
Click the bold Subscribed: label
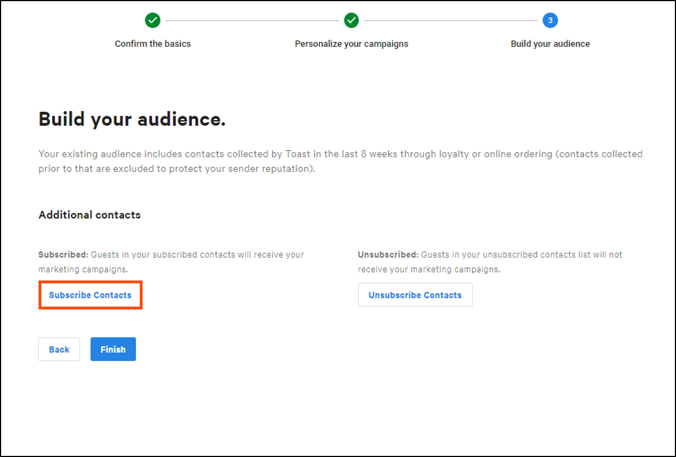click(x=63, y=254)
